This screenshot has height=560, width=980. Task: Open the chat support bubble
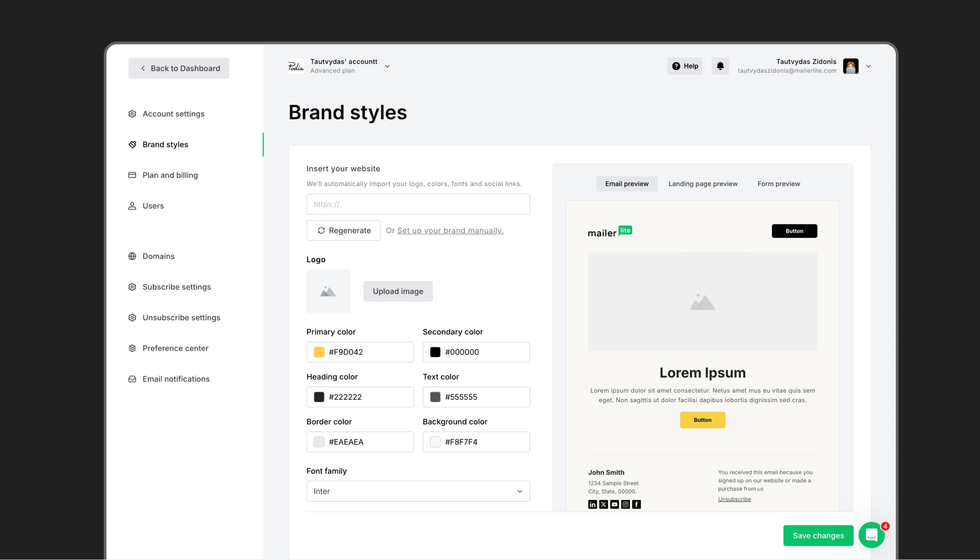[872, 535]
